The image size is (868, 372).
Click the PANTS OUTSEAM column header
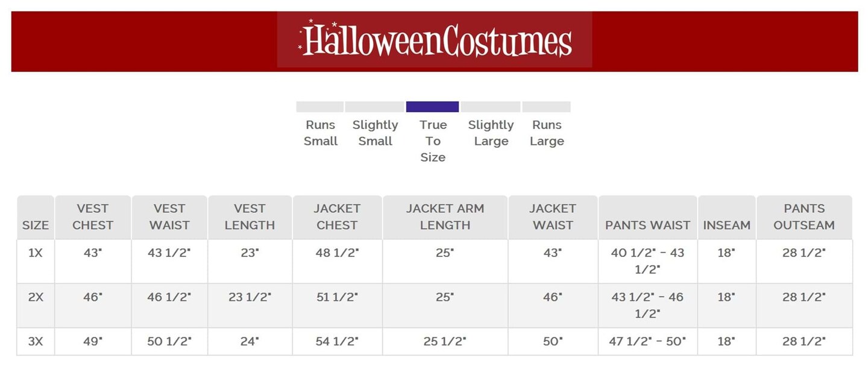click(x=804, y=217)
